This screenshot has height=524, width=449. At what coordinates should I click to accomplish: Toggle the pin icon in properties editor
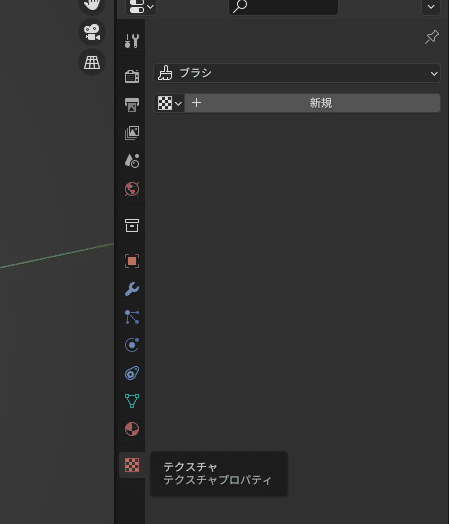[x=432, y=37]
